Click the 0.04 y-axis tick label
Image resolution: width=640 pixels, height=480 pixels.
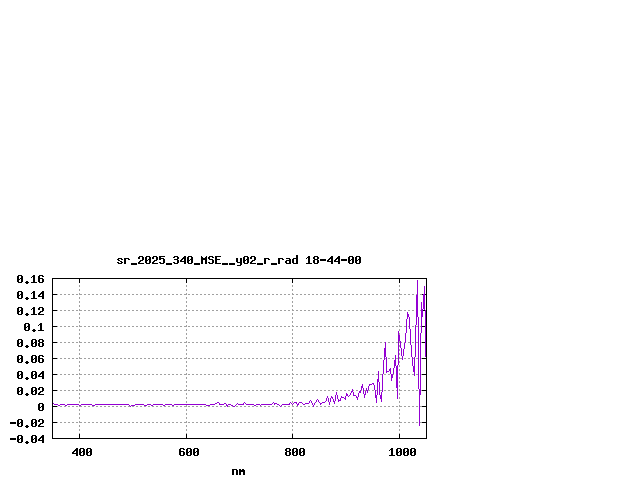tap(30, 375)
